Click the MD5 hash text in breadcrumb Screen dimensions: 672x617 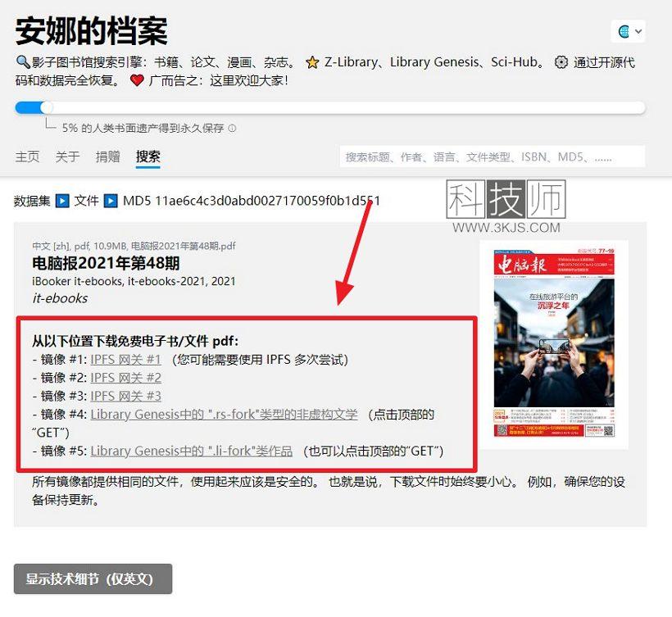coord(251,201)
